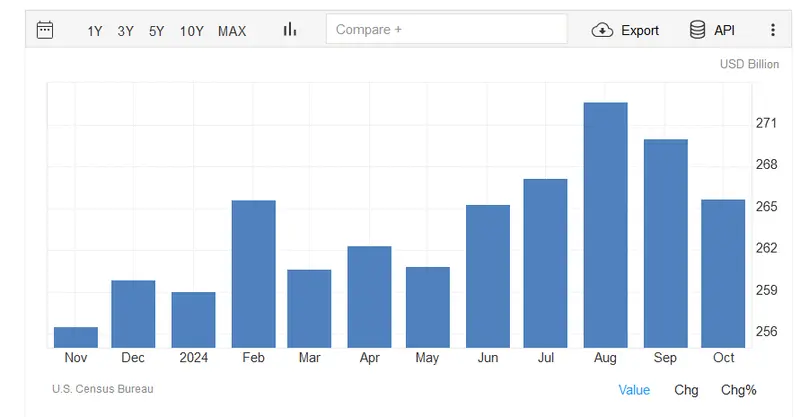Click the Aug bar in chart
800x417 pixels.
click(x=606, y=225)
